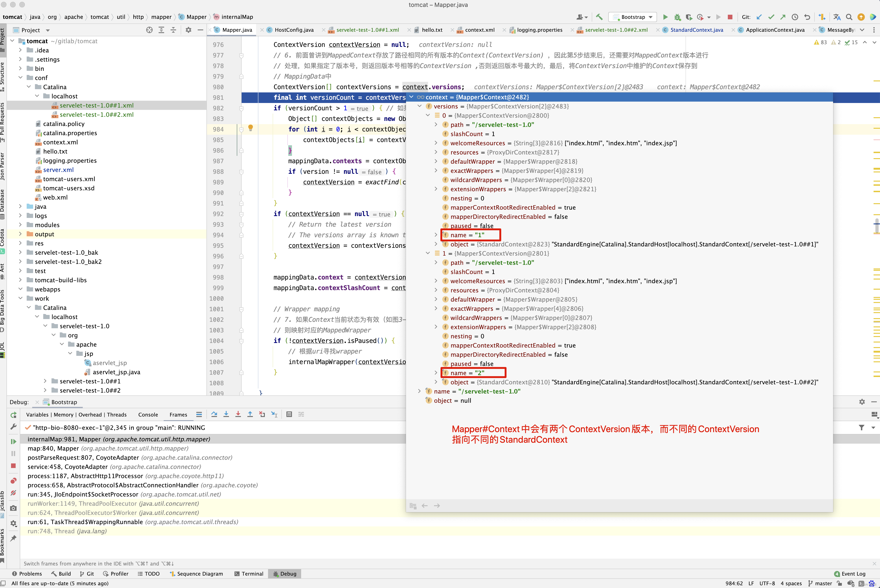Toggle Mute Breakpoints in debug sidebar
Viewport: 880px width, 588px height.
click(14, 493)
